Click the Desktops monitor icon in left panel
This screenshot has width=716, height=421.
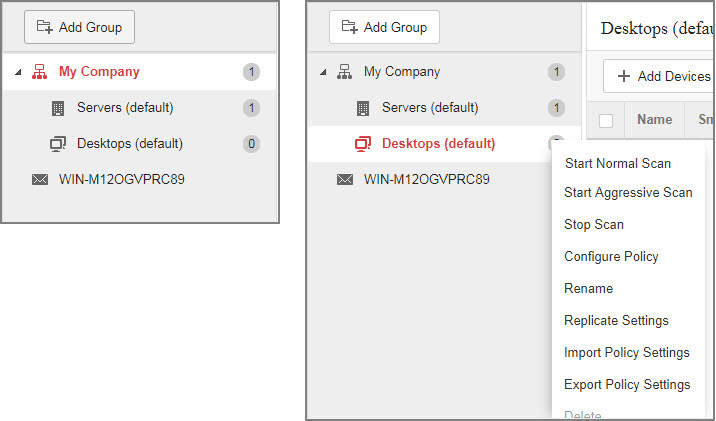(57, 144)
